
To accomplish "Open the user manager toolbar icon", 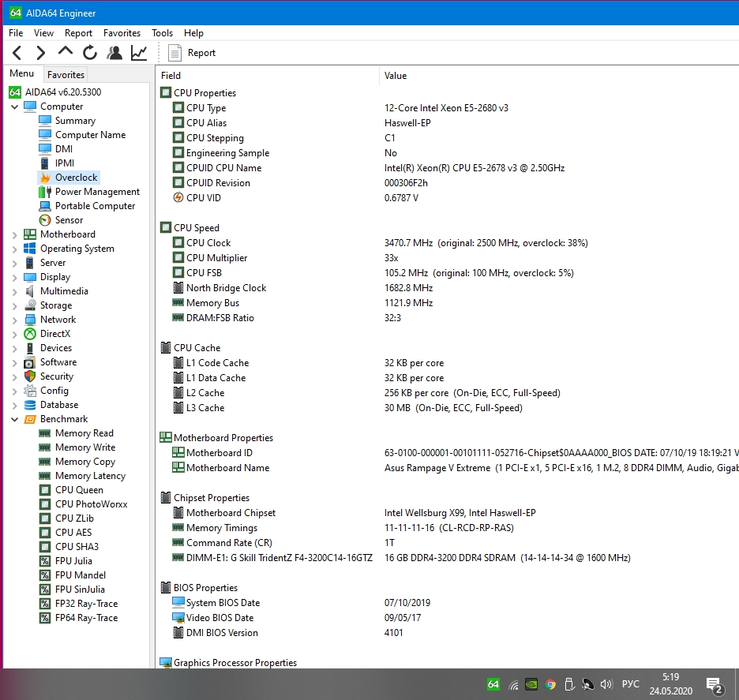I will point(114,53).
